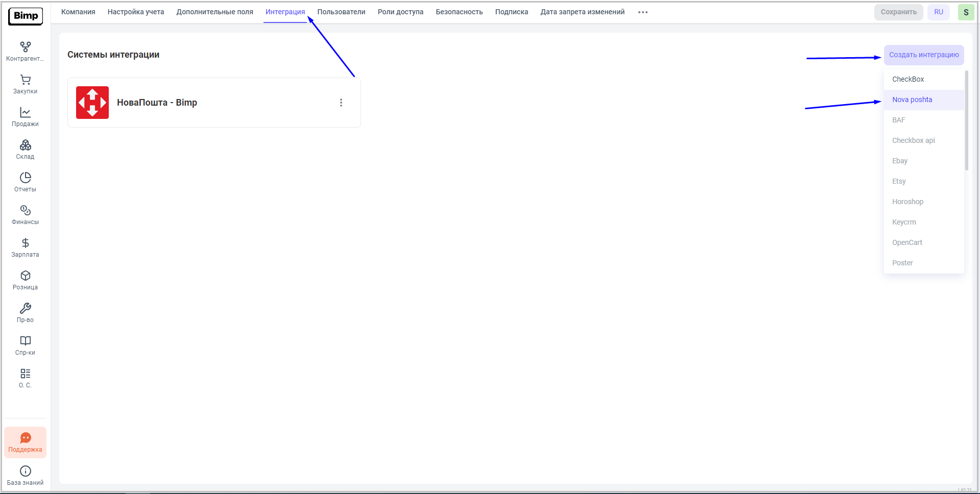980x494 pixels.
Task: Click the integration list scrollbar
Action: tap(966, 120)
